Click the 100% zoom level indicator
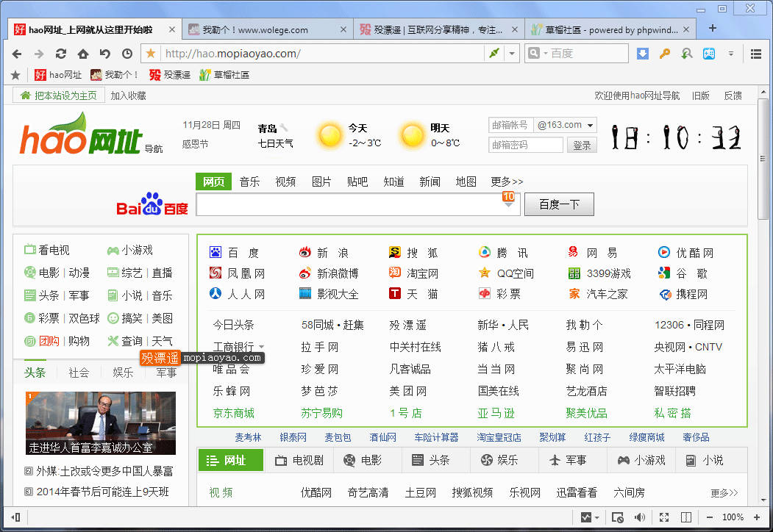773x532 pixels. click(733, 517)
